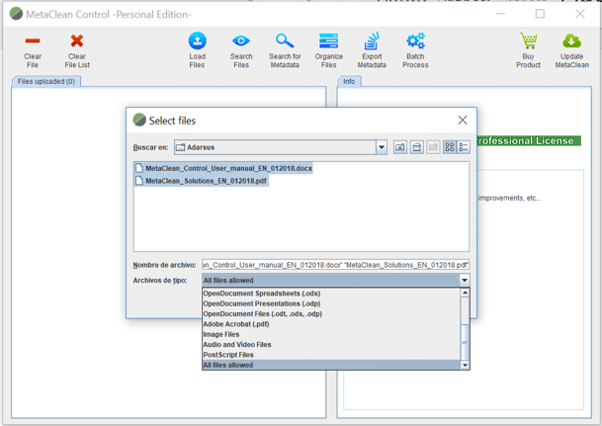
Task: Choose Adobe Acrobat (.pdf) file type
Action: click(237, 324)
